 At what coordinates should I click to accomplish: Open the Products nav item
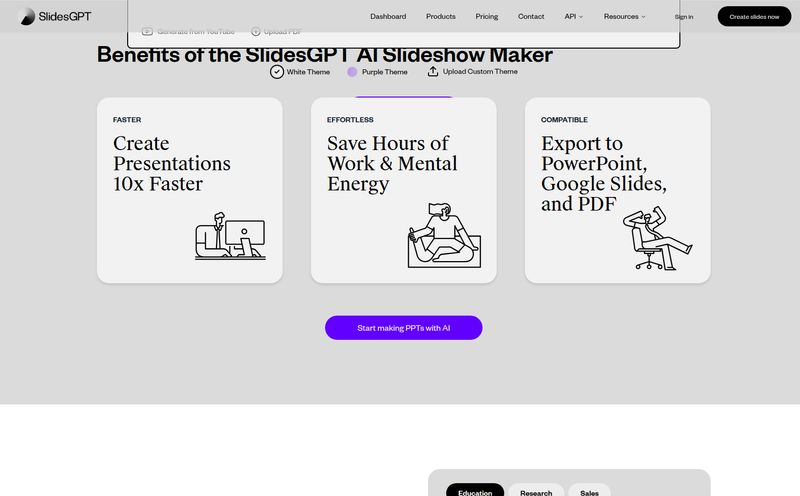pos(440,16)
